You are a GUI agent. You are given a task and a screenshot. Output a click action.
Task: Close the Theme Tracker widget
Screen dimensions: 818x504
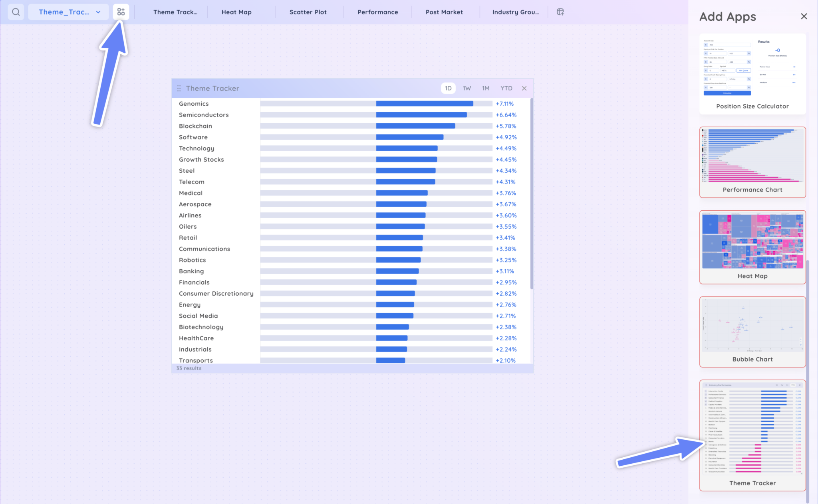coord(524,88)
